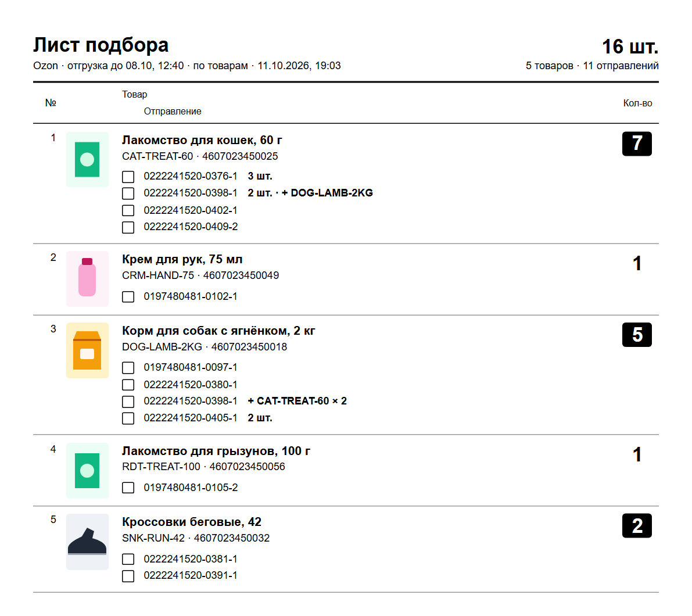Tick the checkbox for shipment 0197480481-0105-2
Viewport: 692px width, 616px height.
point(128,488)
